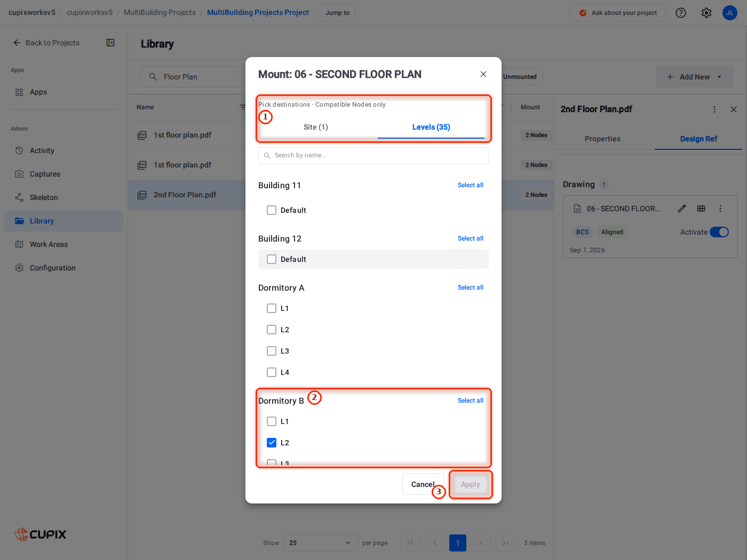Go to Work Areas in sidebar
This screenshot has height=560, width=747.
(x=63, y=244)
